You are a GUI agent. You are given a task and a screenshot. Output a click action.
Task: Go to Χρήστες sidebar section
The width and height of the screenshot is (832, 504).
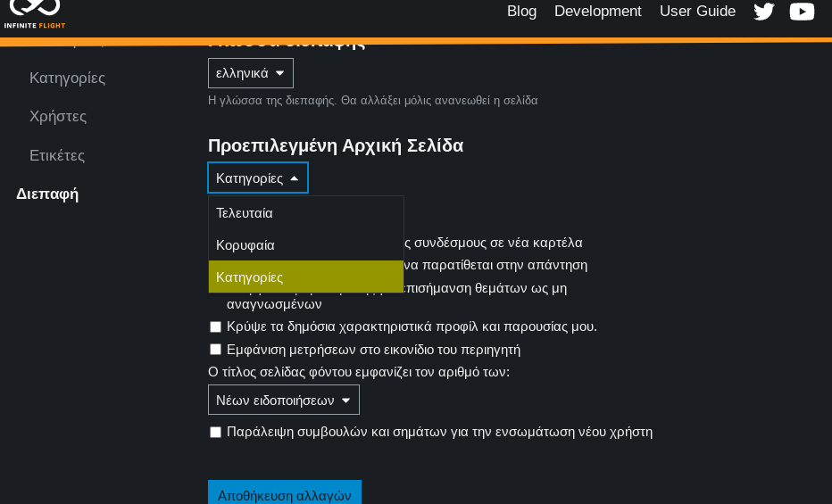click(x=58, y=116)
